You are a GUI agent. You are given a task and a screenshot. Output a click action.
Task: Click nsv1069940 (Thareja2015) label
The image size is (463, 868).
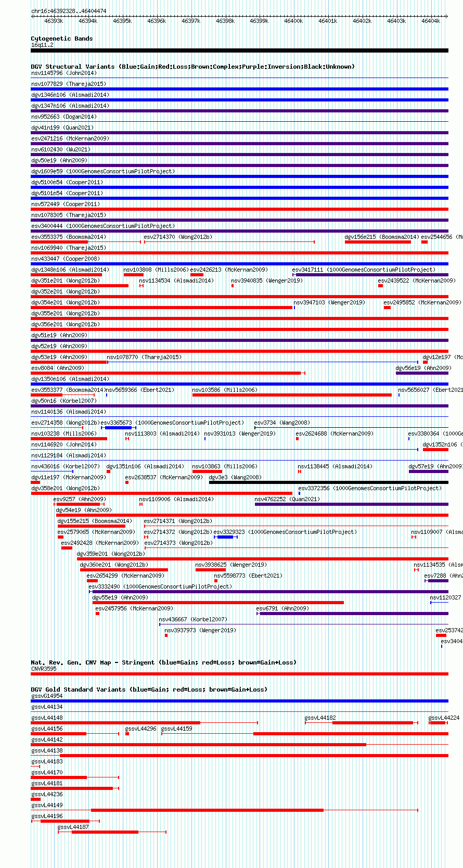click(69, 248)
